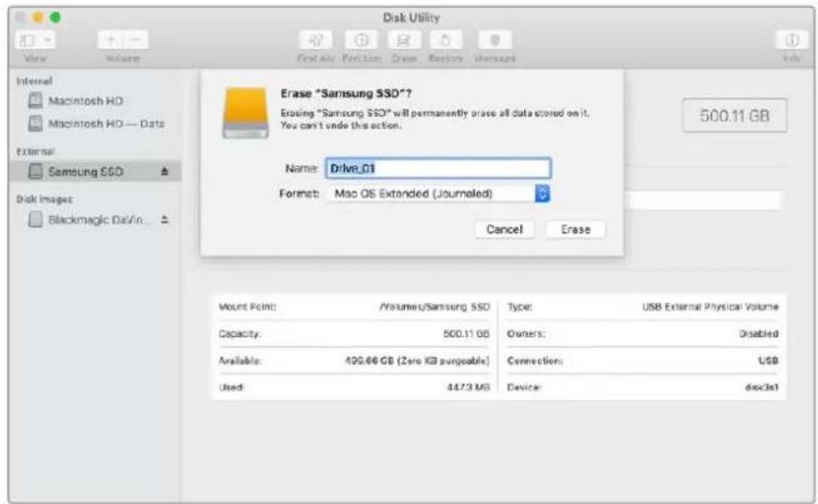Click the Available purgeable value
Screen dimensions: 818x504
[x=417, y=360]
